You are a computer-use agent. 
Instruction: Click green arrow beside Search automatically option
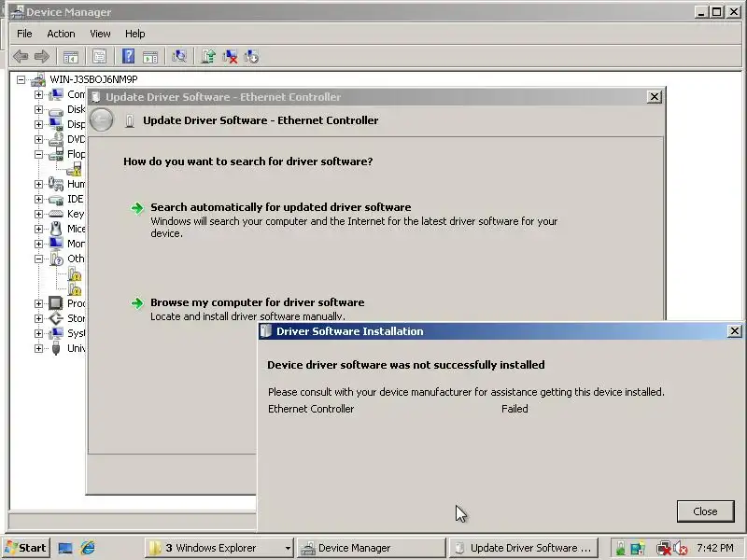tap(137, 208)
